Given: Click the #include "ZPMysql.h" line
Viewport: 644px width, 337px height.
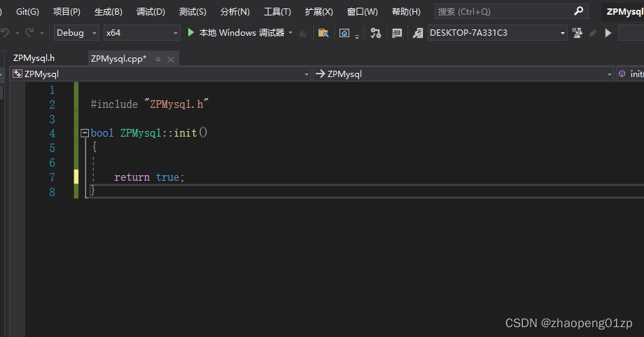Looking at the screenshot, I should coord(150,104).
